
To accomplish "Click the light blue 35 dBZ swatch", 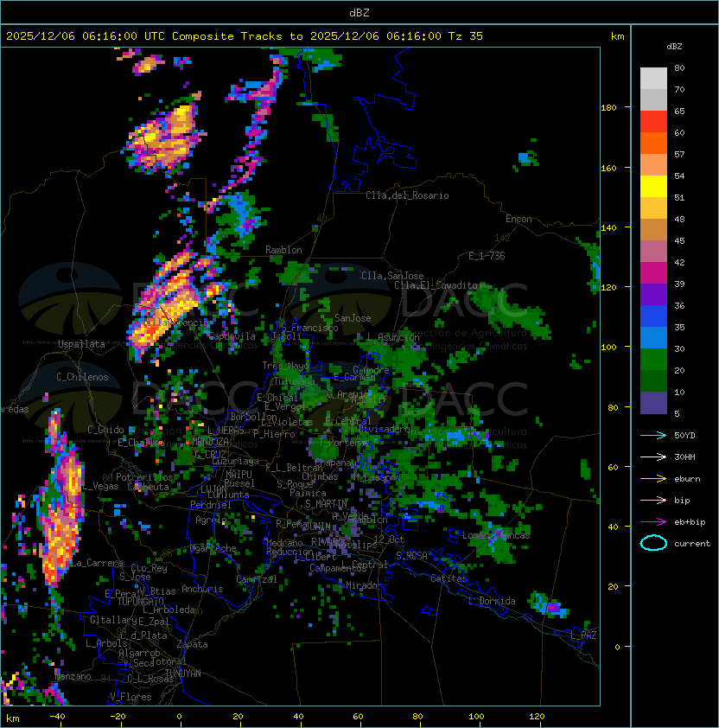I will click(653, 337).
